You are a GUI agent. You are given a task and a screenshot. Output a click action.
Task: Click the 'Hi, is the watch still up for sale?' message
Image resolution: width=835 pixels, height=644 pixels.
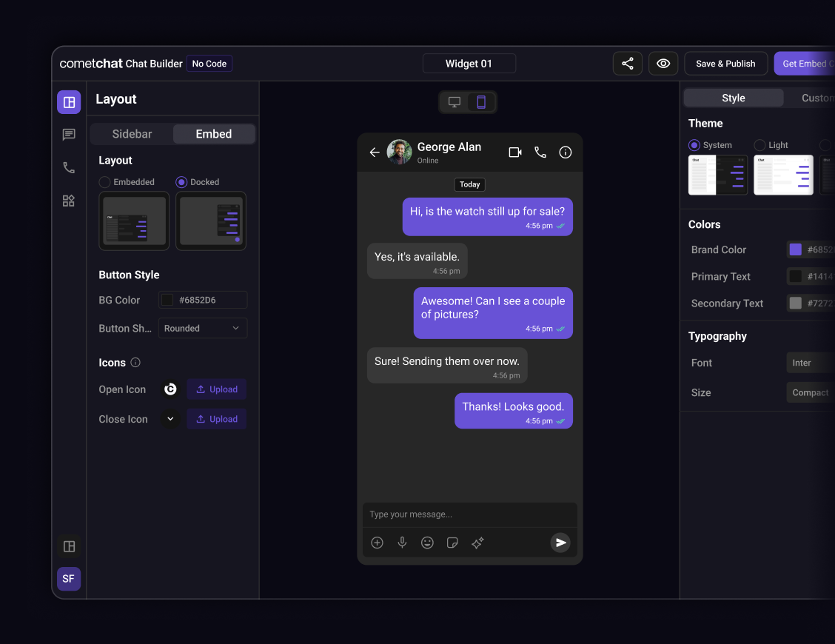pos(487,217)
